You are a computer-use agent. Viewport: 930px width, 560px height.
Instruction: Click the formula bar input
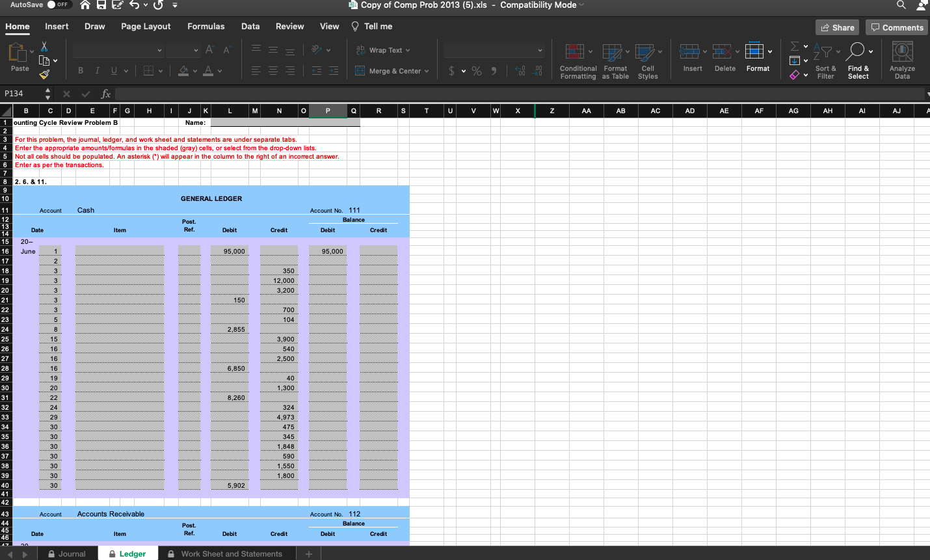[519, 94]
